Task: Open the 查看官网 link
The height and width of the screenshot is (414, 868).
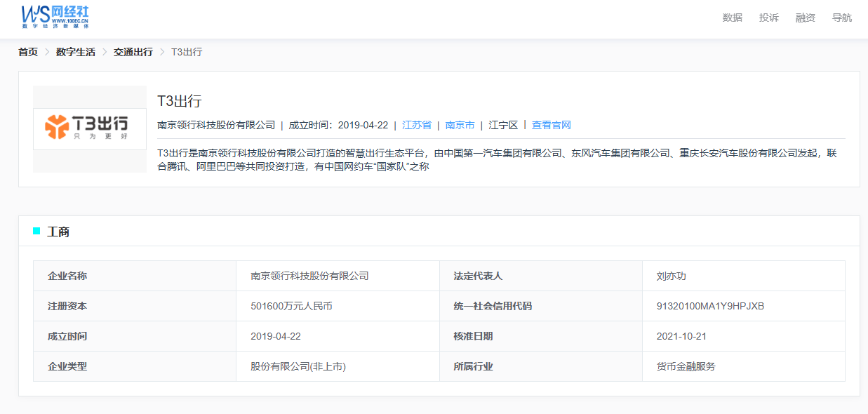Action: (x=552, y=125)
